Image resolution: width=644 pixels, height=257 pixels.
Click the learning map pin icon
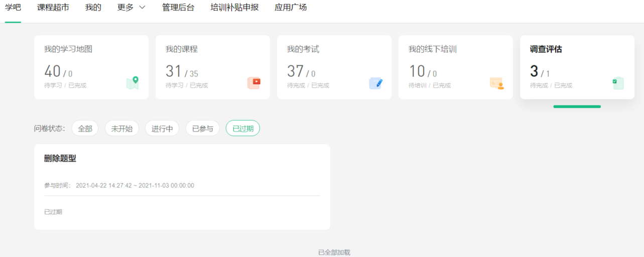[133, 83]
